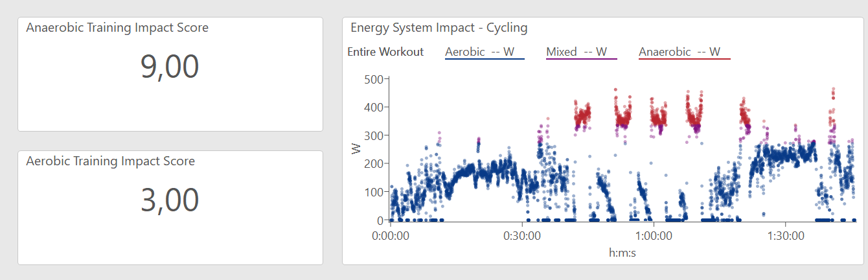Image resolution: width=868 pixels, height=280 pixels.
Task: Click the 200 tick on power axis
Action: click(x=375, y=163)
